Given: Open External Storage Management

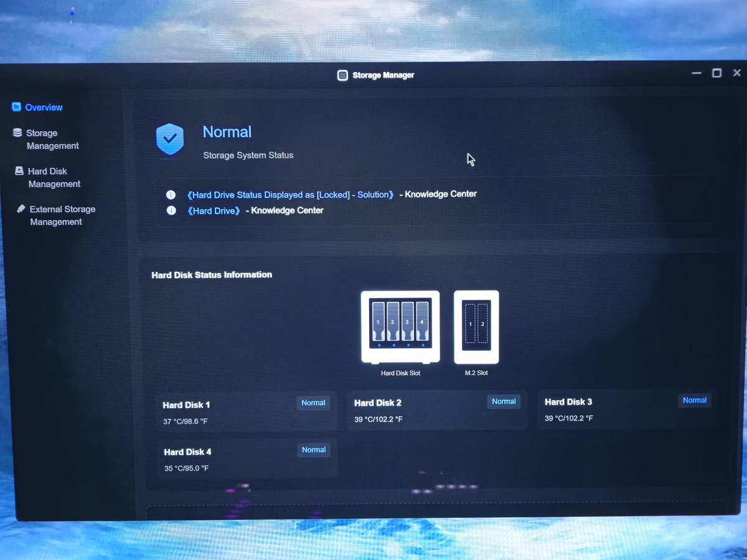Looking at the screenshot, I should pos(56,215).
